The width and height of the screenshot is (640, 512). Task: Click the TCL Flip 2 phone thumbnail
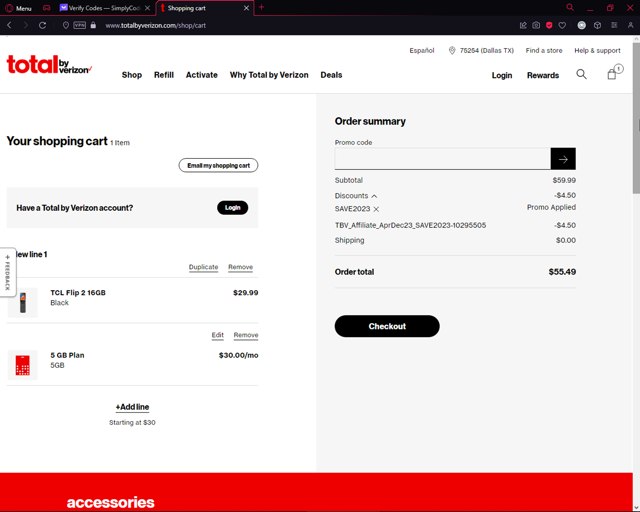[23, 303]
